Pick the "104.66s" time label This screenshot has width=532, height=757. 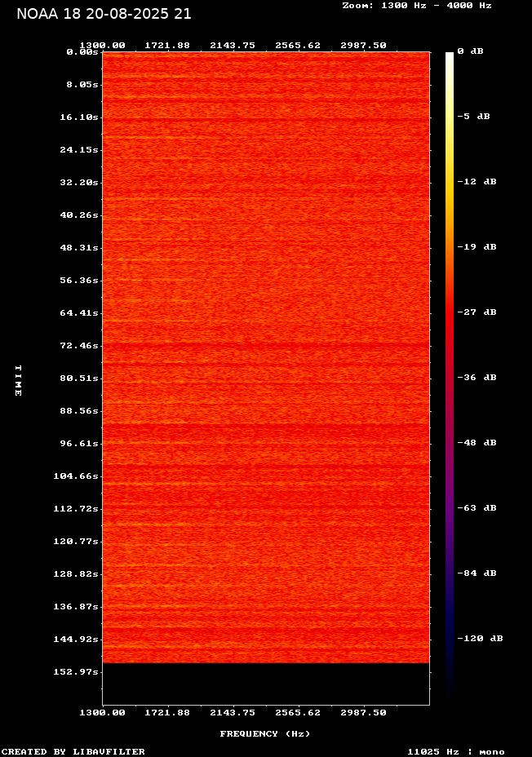click(76, 476)
